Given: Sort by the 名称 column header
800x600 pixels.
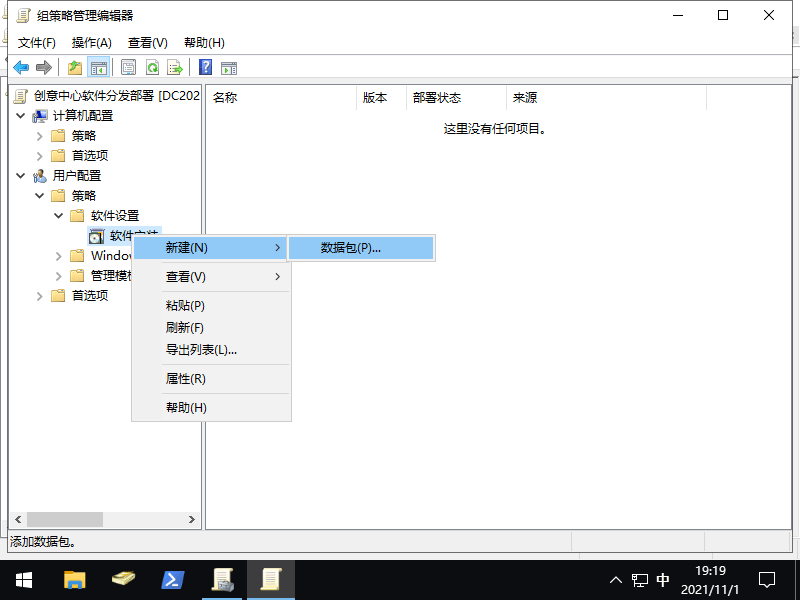Looking at the screenshot, I should (x=281, y=97).
